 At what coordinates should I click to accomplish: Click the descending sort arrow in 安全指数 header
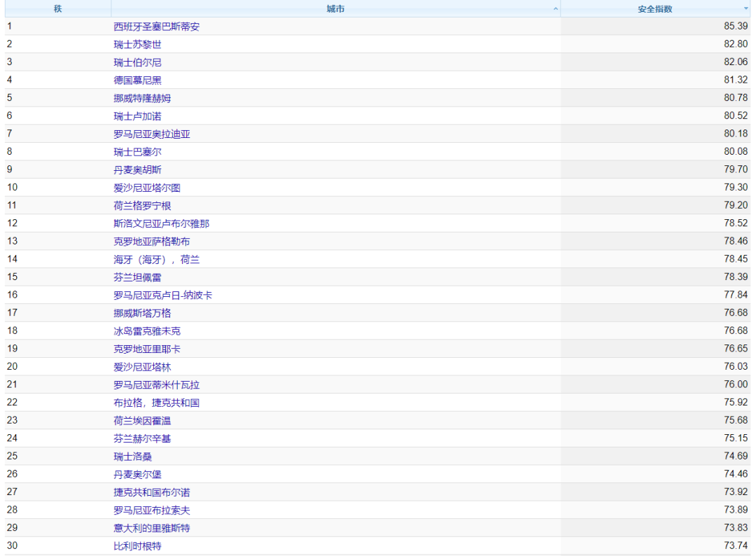click(746, 8)
